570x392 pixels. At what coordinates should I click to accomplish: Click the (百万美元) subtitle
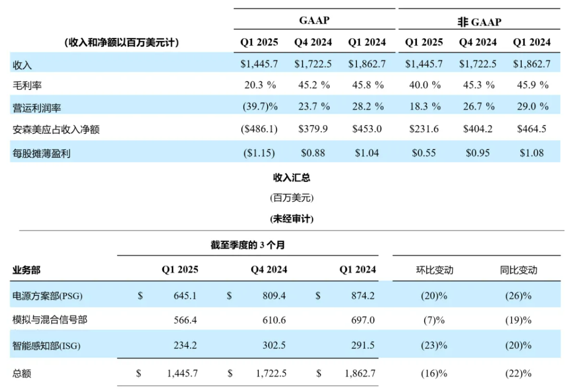(x=292, y=198)
